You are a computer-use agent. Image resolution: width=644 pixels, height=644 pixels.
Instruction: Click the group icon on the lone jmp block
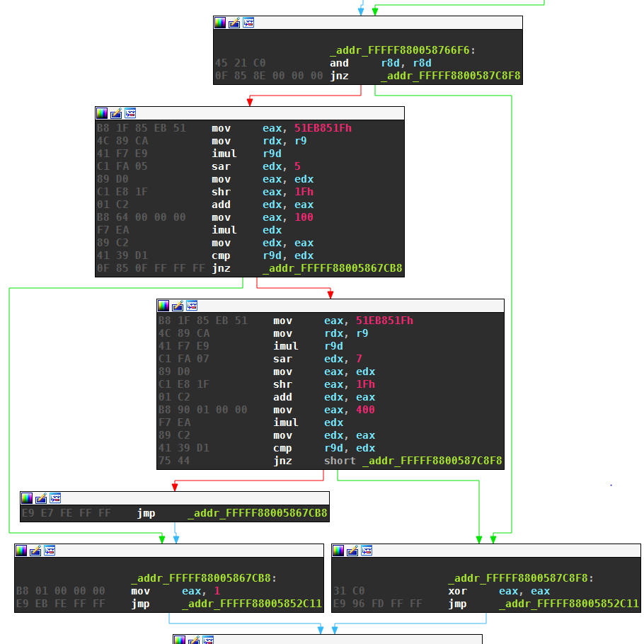[55, 498]
